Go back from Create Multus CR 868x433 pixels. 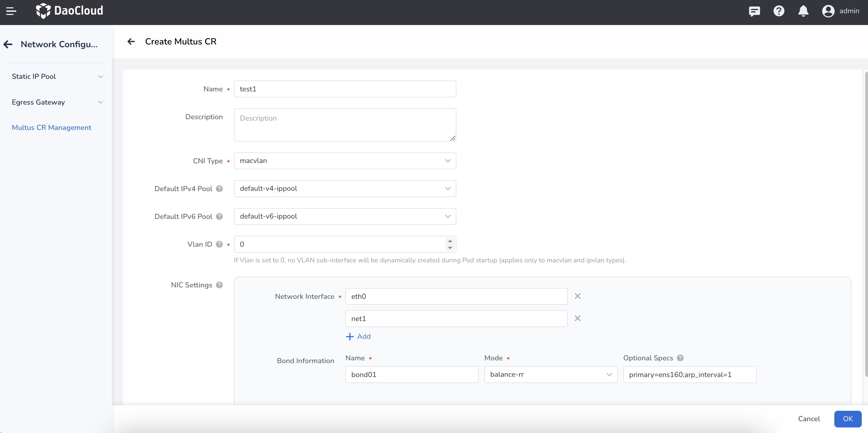tap(131, 42)
